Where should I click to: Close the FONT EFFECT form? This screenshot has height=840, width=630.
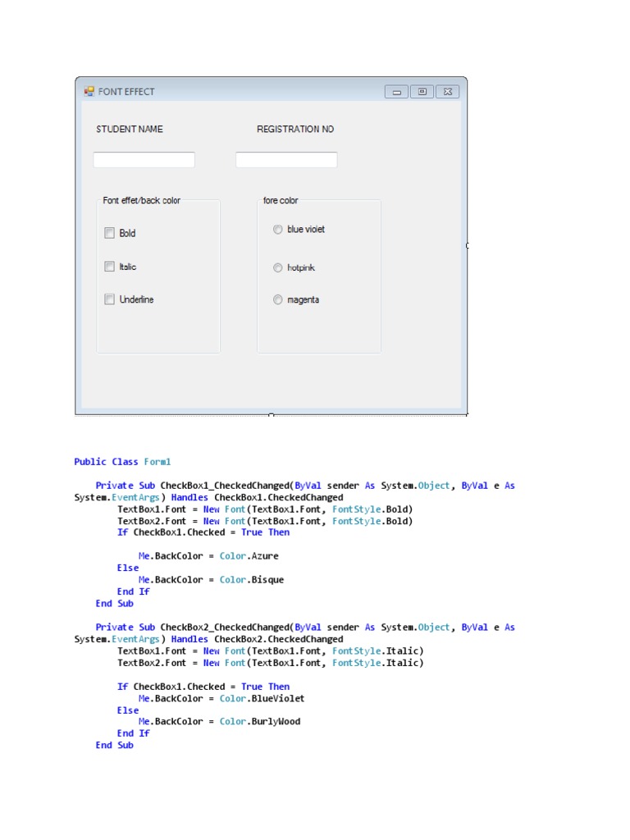(x=447, y=92)
